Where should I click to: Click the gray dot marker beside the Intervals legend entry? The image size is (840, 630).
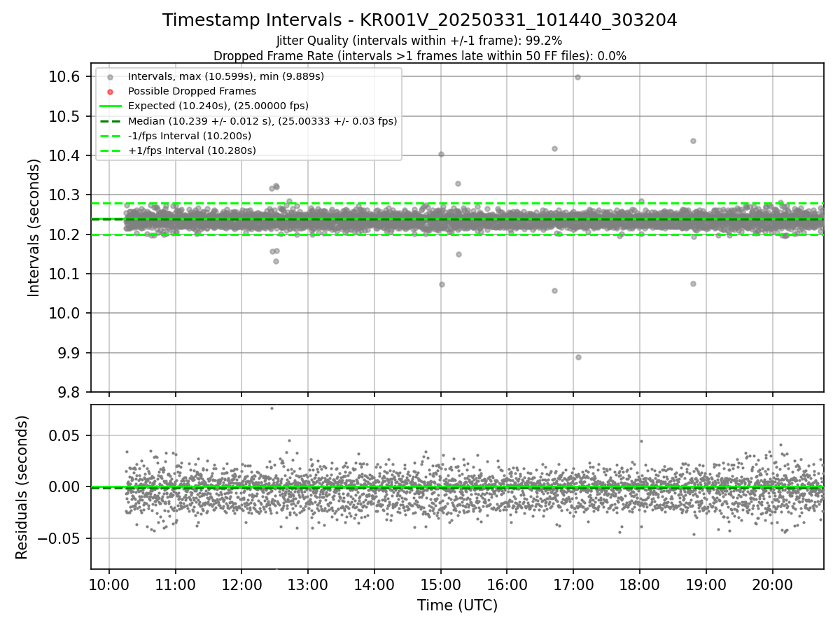[110, 76]
